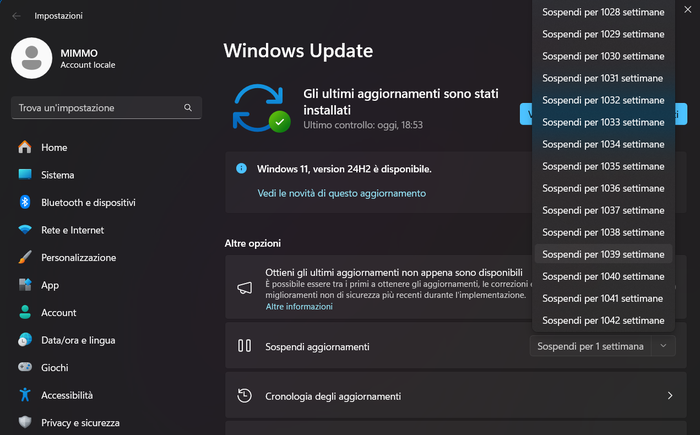Pick Sospendi per 1041 settimane
Image resolution: width=700 pixels, height=435 pixels.
[603, 298]
